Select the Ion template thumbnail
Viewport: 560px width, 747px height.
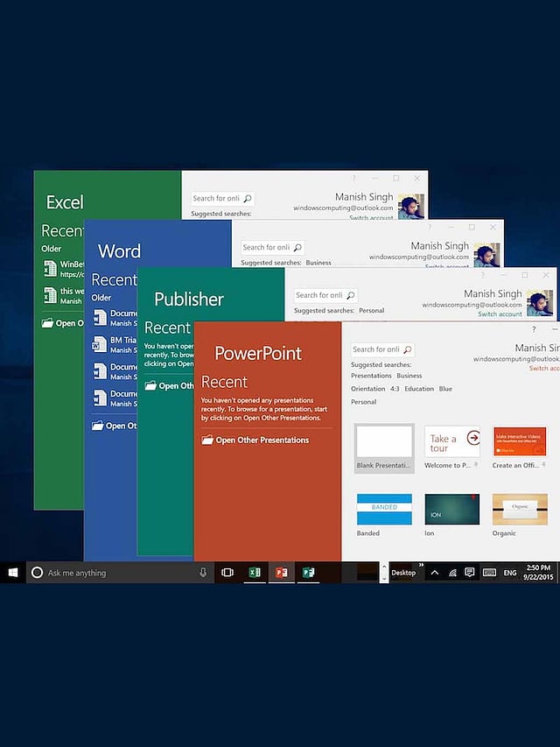(451, 510)
